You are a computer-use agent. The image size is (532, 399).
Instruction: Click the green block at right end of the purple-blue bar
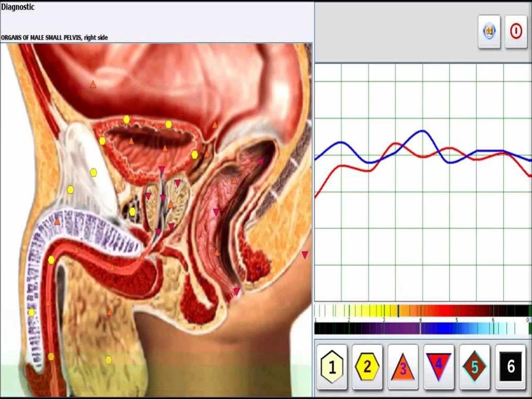coord(529,328)
